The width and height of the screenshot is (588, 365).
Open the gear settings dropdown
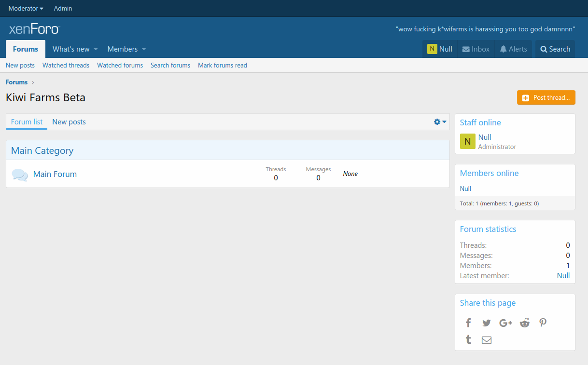click(440, 122)
